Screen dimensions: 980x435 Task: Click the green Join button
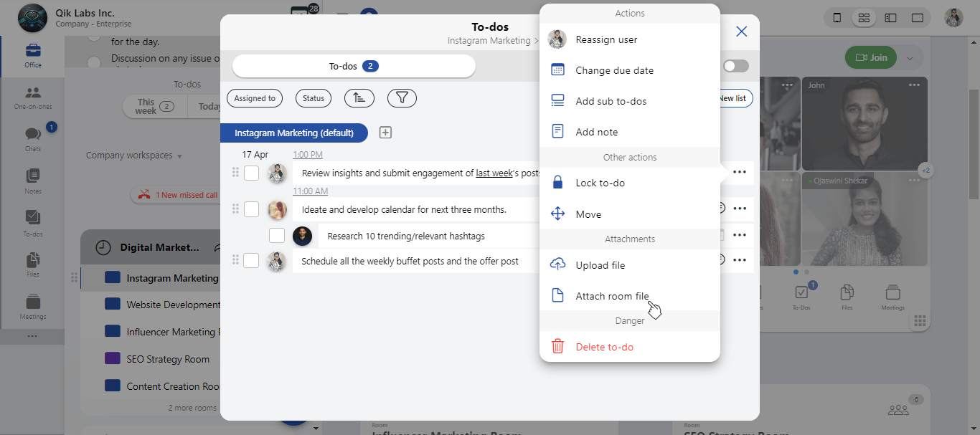(871, 57)
